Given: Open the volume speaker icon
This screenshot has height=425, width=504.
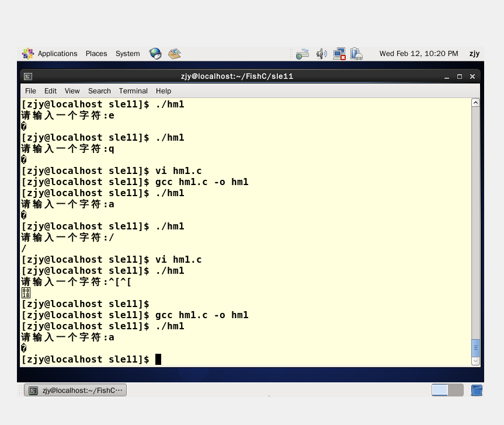Looking at the screenshot, I should click(x=321, y=54).
